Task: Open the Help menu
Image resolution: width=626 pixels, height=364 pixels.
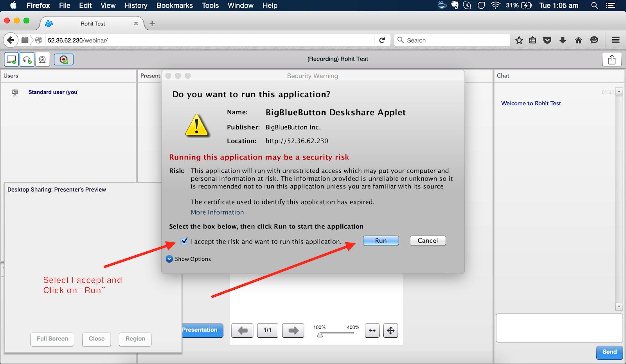Action: pyautogui.click(x=270, y=5)
